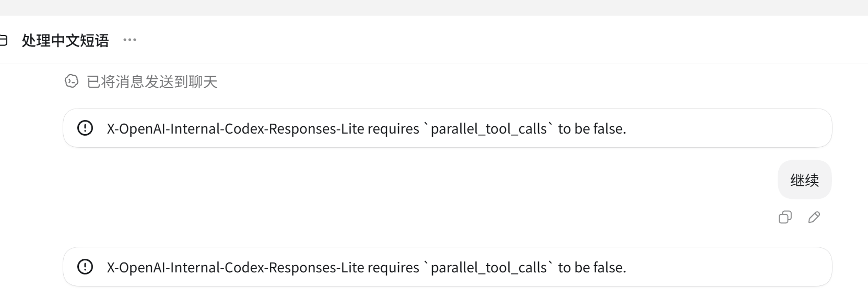The height and width of the screenshot is (299, 868).
Task: Click the icon beside 已将消息发送到聊天
Action: click(x=72, y=81)
